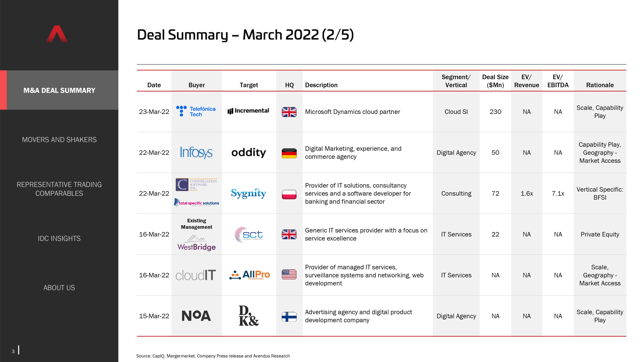Click the source citation footnote
Viewport: 644px width, 362px height.
click(213, 356)
